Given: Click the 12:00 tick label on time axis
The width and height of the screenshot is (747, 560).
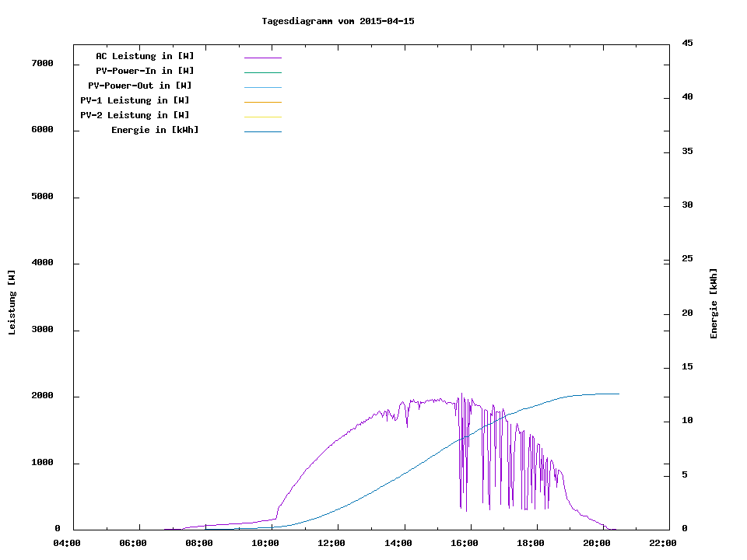Looking at the screenshot, I should [332, 543].
